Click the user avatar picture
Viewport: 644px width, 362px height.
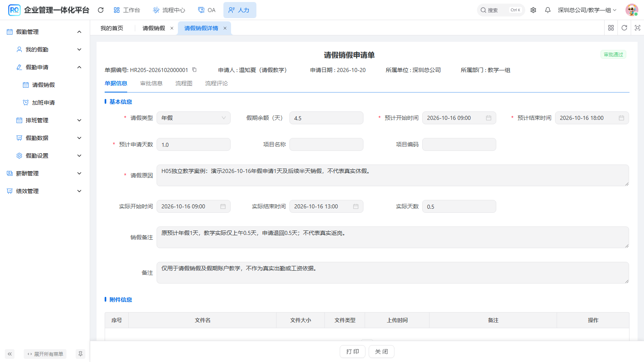tap(632, 10)
